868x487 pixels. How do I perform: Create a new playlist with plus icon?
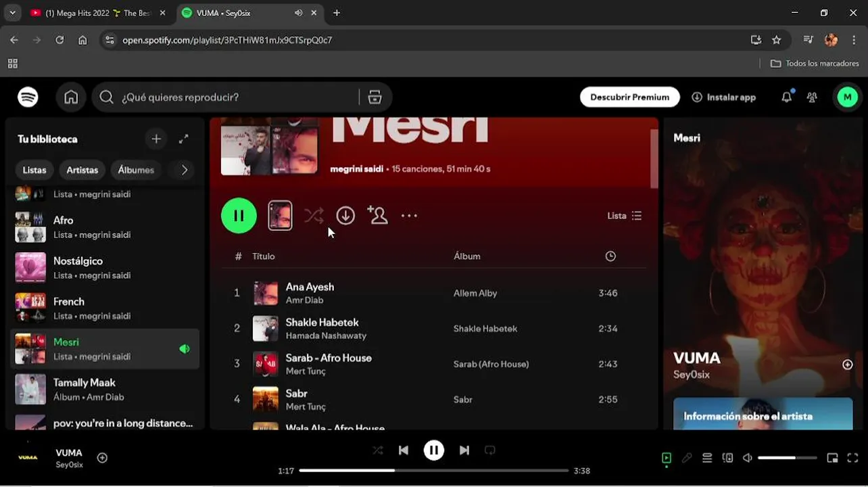pos(156,139)
